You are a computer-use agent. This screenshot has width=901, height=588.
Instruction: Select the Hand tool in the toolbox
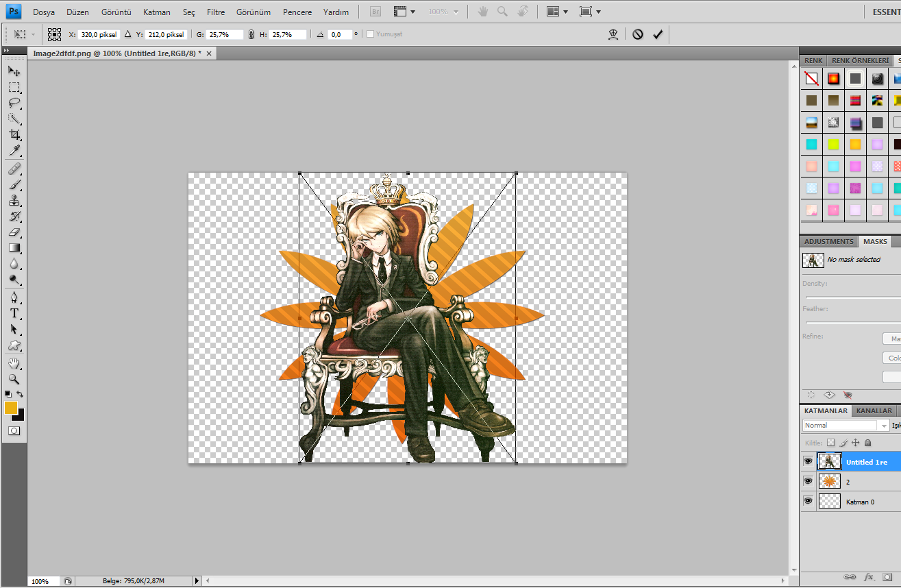pyautogui.click(x=14, y=363)
